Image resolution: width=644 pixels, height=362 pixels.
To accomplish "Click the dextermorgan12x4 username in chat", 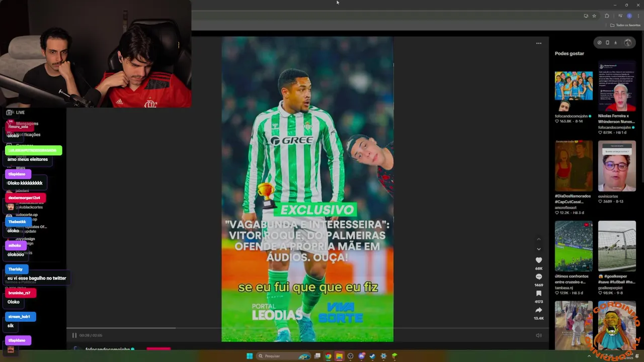I will (x=25, y=198).
